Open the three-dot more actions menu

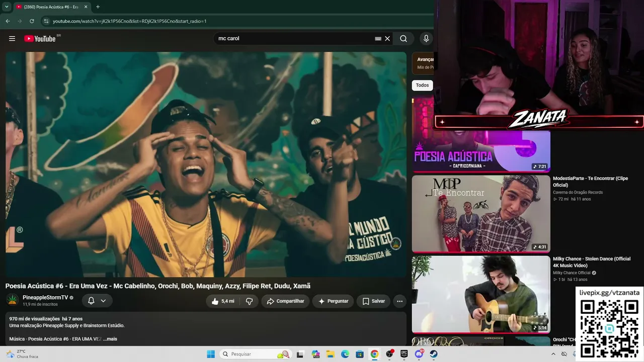399,301
